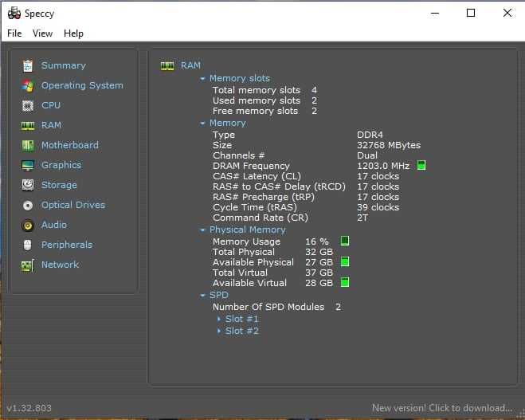Select the 32768 MBytes size value

(x=389, y=145)
